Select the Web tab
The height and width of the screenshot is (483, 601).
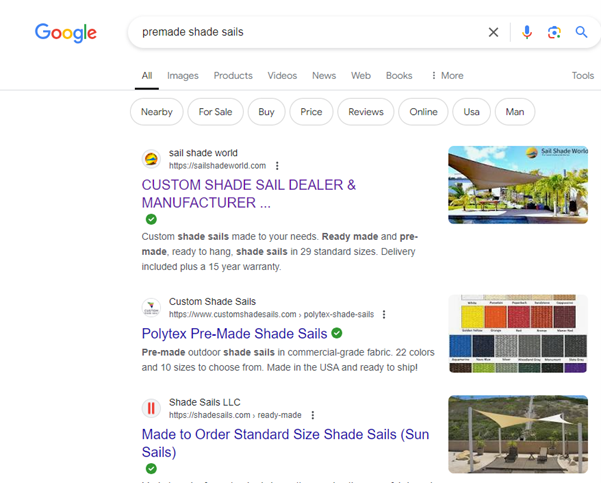coord(361,76)
